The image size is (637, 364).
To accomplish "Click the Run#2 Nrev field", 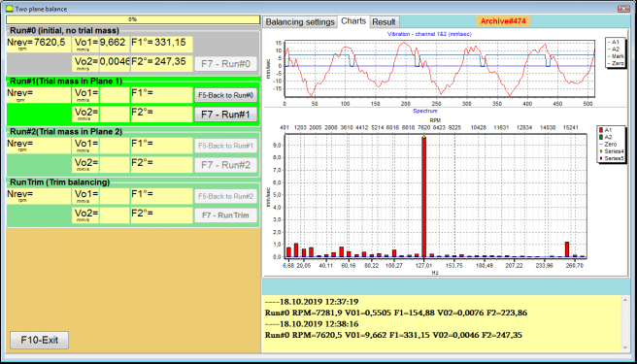I will pos(39,146).
